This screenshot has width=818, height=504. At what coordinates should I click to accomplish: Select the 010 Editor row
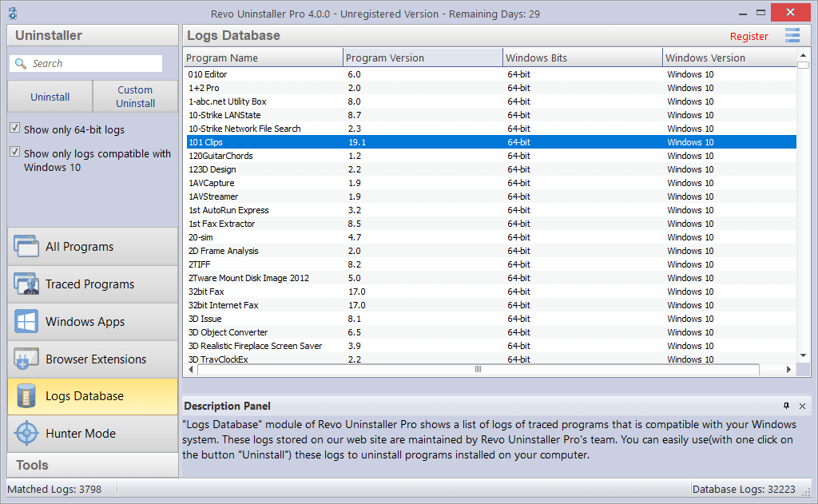pos(491,74)
